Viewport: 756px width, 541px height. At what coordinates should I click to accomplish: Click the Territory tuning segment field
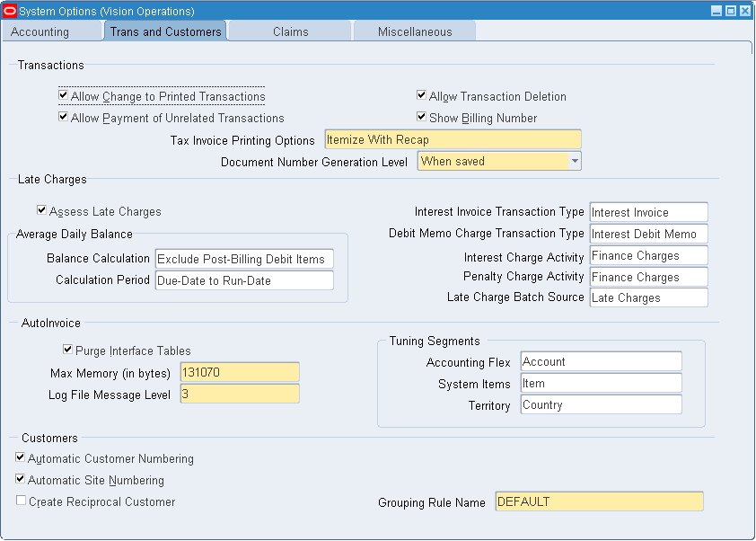(601, 404)
